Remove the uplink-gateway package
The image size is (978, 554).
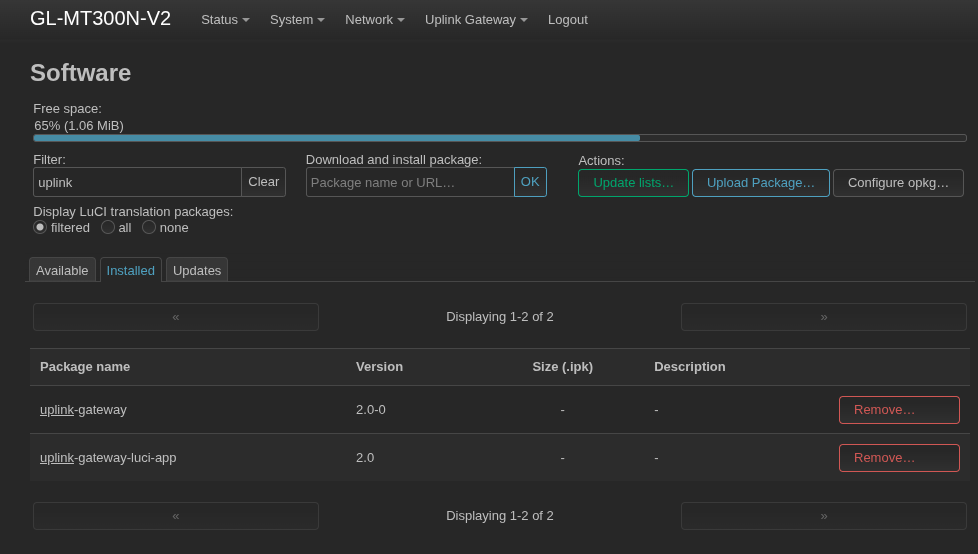(x=899, y=410)
